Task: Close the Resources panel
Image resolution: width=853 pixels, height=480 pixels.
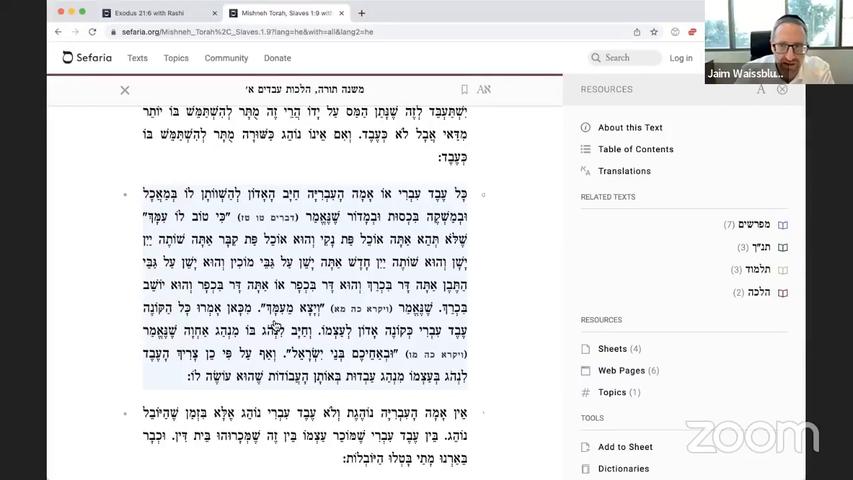Action: click(x=782, y=90)
